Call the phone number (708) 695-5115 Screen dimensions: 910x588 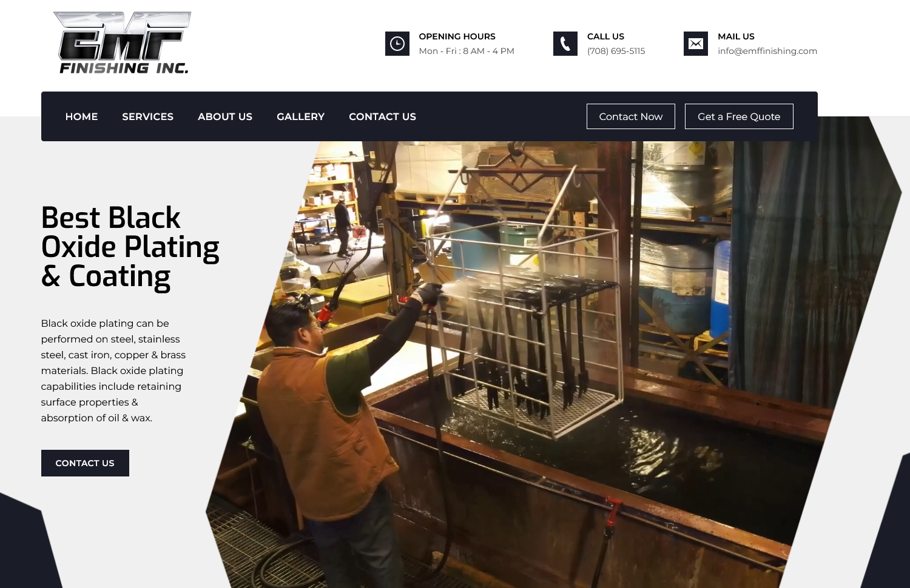point(616,51)
